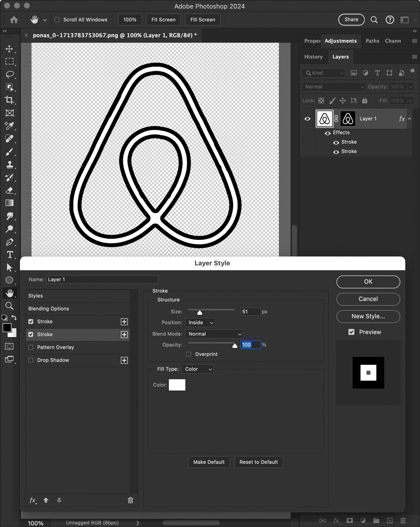Screen dimensions: 420x527
Task: Switch to the History tab
Action: (x=313, y=57)
